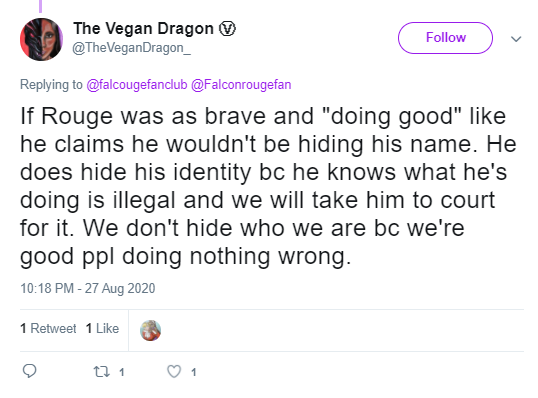Expand the tweet options chevron

tap(516, 39)
